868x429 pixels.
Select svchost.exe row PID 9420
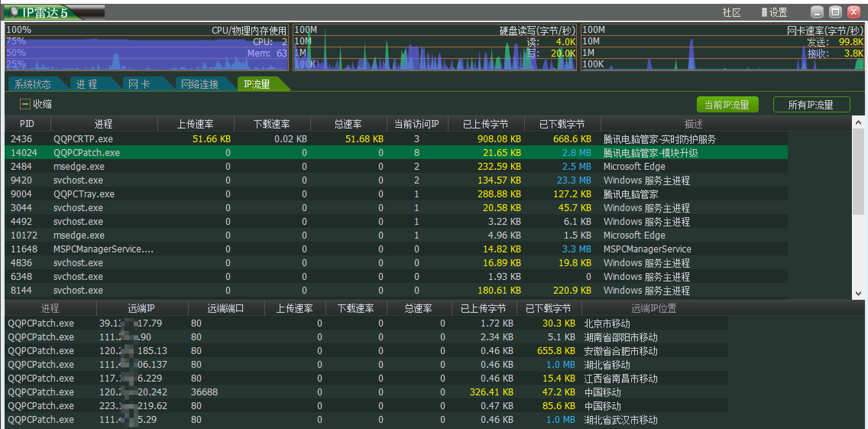[x=396, y=180]
